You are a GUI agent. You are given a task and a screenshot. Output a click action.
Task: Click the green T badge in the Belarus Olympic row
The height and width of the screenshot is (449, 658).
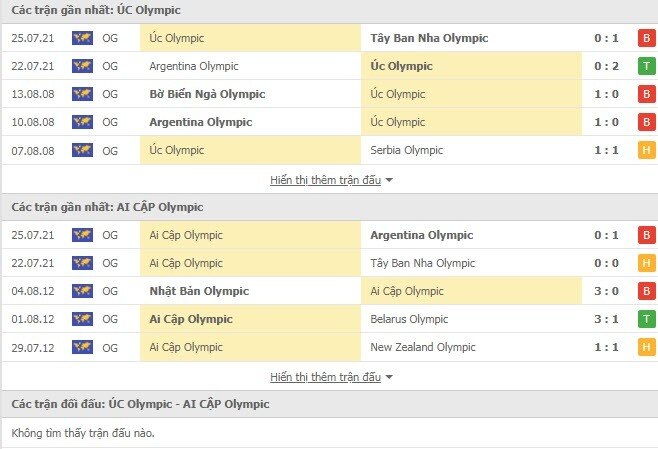point(647,319)
